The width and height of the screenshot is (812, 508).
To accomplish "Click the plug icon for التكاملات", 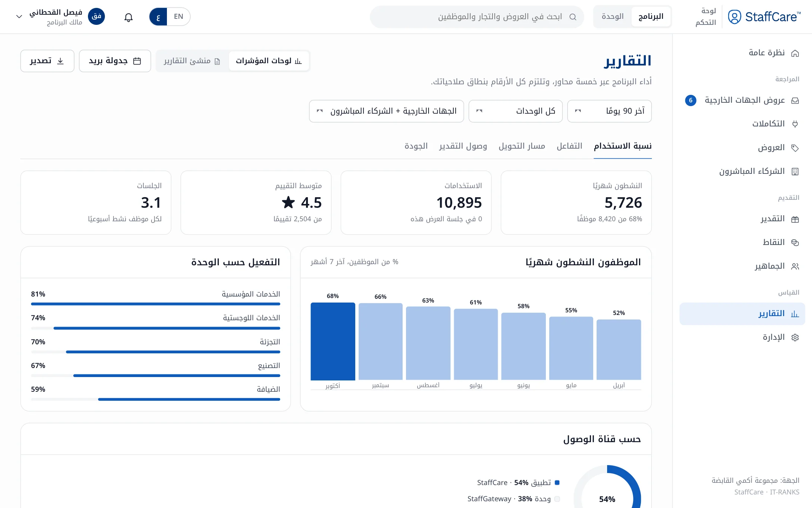I will coord(795,124).
